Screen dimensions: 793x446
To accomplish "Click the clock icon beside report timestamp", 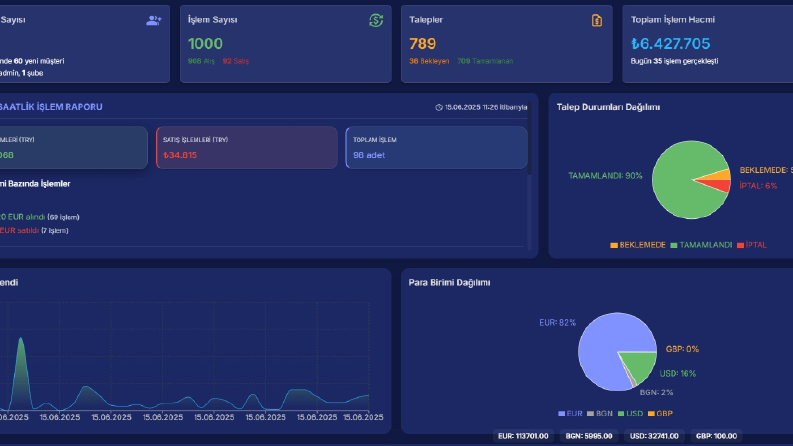I will [439, 107].
